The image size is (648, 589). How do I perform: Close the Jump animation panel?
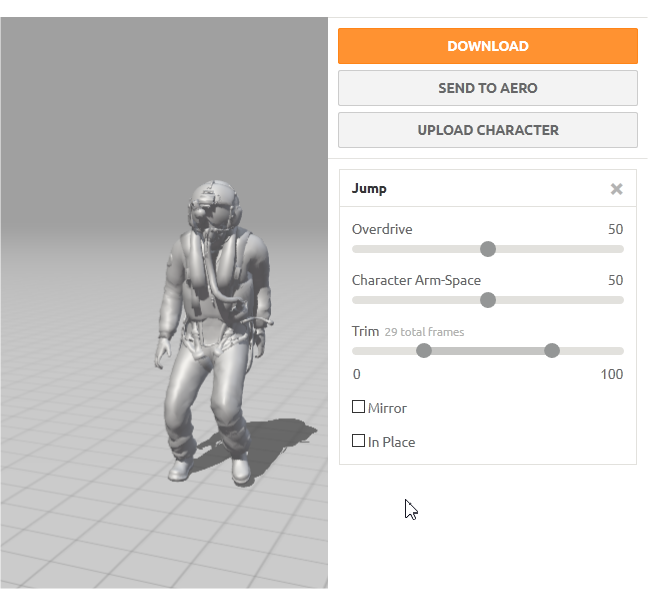click(x=616, y=189)
